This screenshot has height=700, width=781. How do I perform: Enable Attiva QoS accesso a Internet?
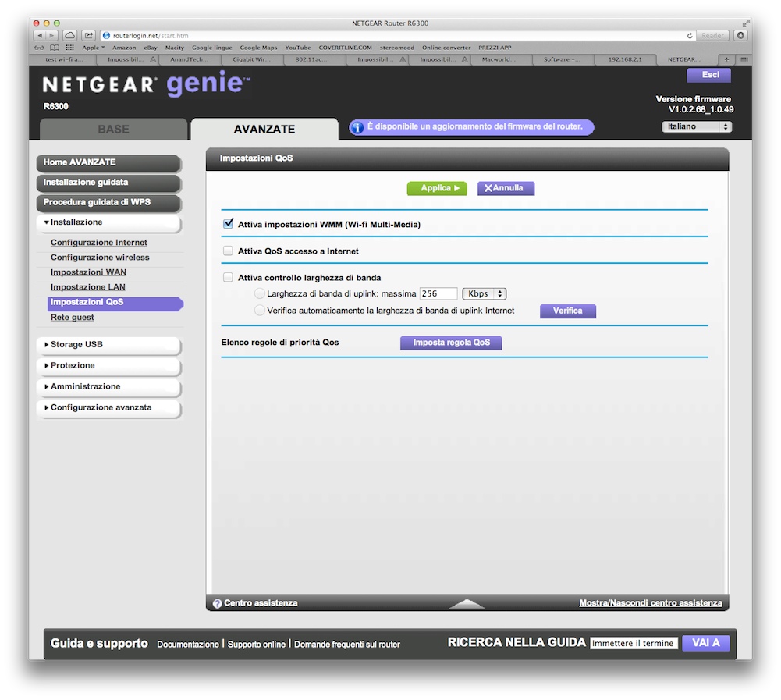tap(228, 251)
